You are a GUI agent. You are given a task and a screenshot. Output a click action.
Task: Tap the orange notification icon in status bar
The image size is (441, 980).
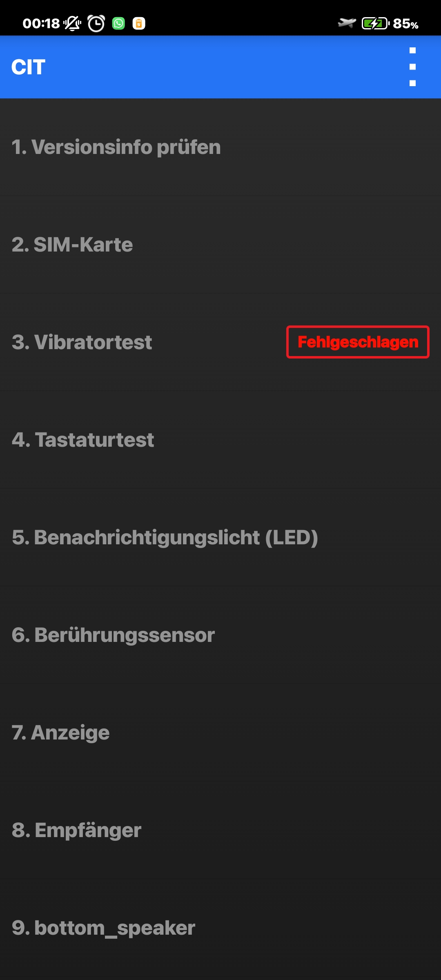pyautogui.click(x=139, y=23)
